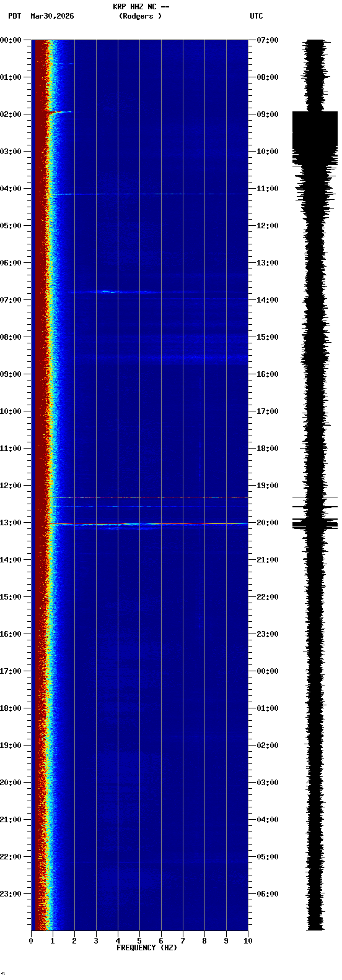Click the 09:00 UTC time label
Image resolution: width=342 pixels, height=980 pixels.
click(x=268, y=114)
